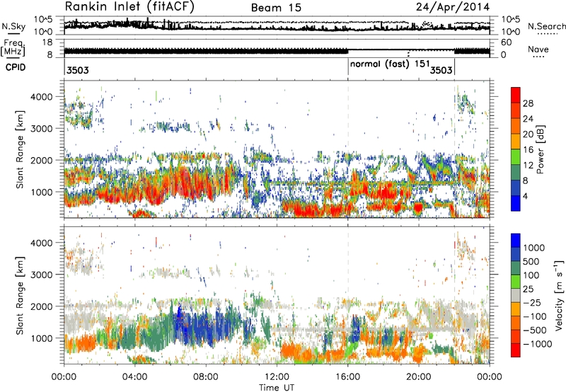Pick the red top segment of power colorbar

pos(516,95)
